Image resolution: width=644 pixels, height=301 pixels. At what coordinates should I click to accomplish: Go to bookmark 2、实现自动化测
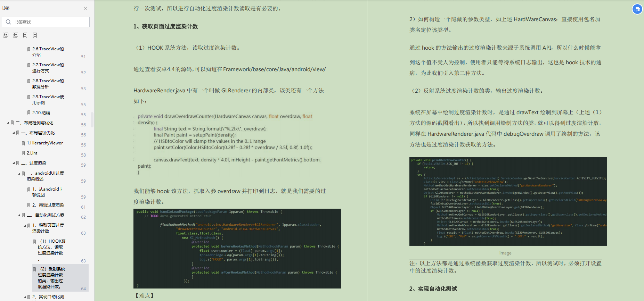[48, 297]
